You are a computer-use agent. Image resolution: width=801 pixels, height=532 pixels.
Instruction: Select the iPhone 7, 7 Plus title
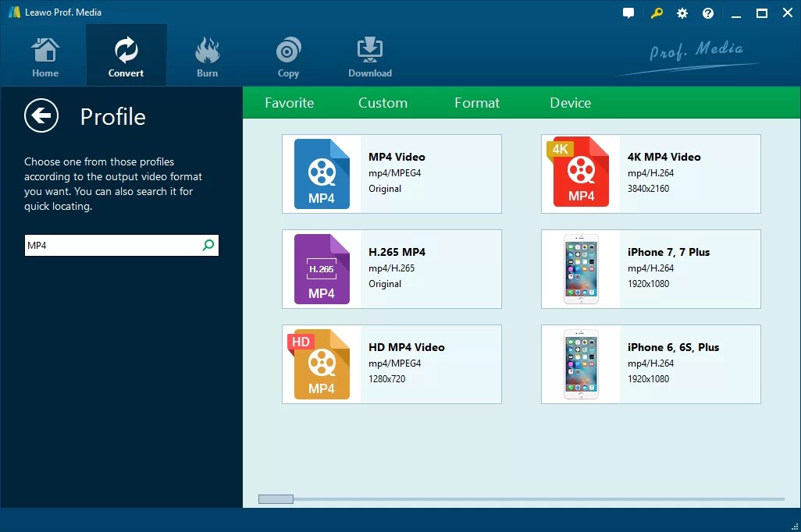pyautogui.click(x=669, y=252)
